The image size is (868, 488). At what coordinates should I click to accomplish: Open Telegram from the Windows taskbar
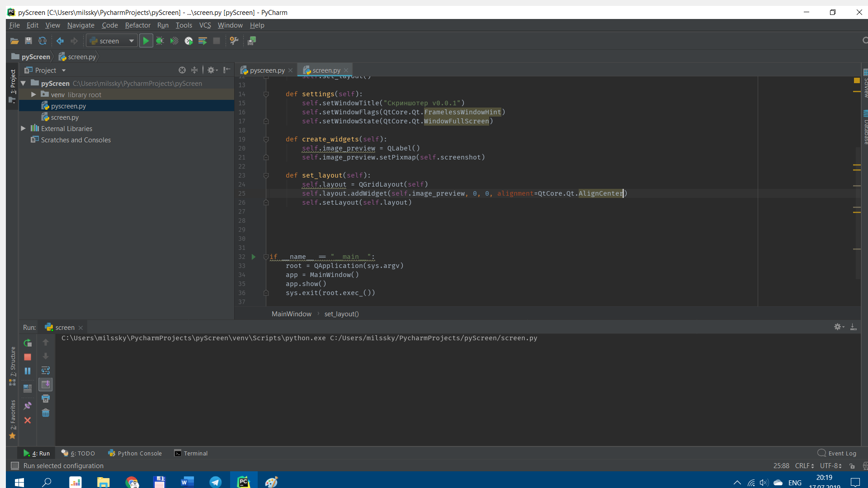216,482
